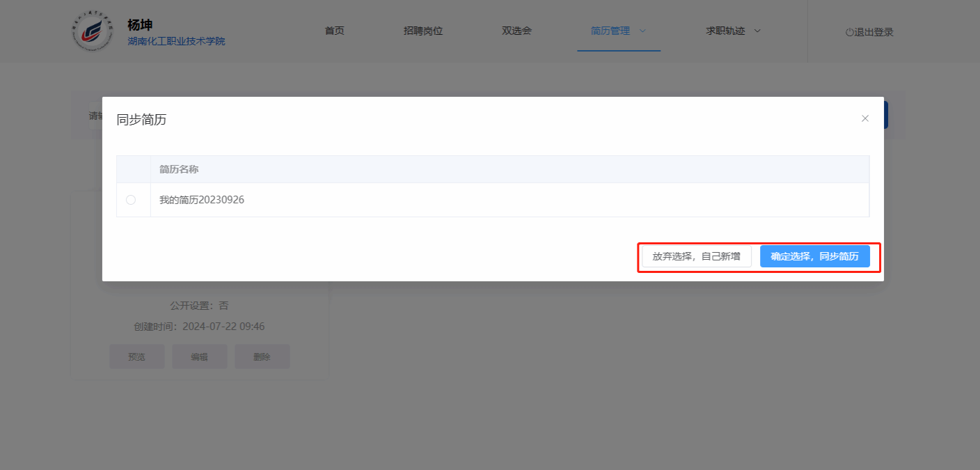Click the school logo emblem
The width and height of the screenshot is (980, 470).
(x=92, y=31)
